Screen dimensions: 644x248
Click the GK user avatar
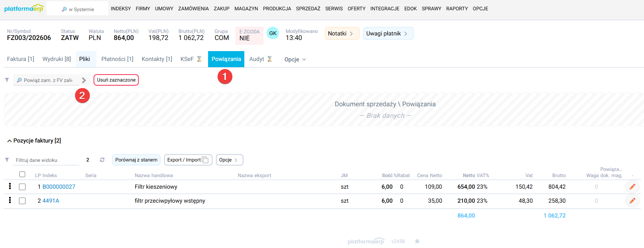[x=273, y=33]
